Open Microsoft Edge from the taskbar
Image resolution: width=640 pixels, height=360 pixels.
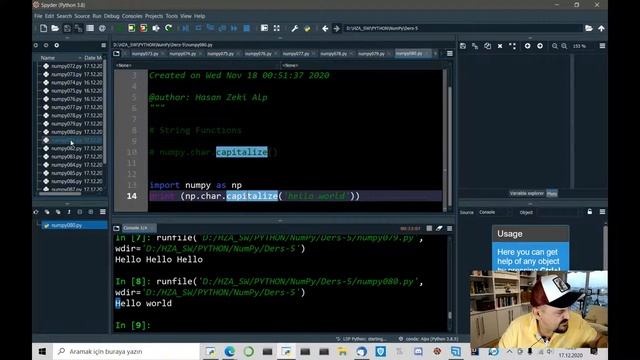click(230, 351)
